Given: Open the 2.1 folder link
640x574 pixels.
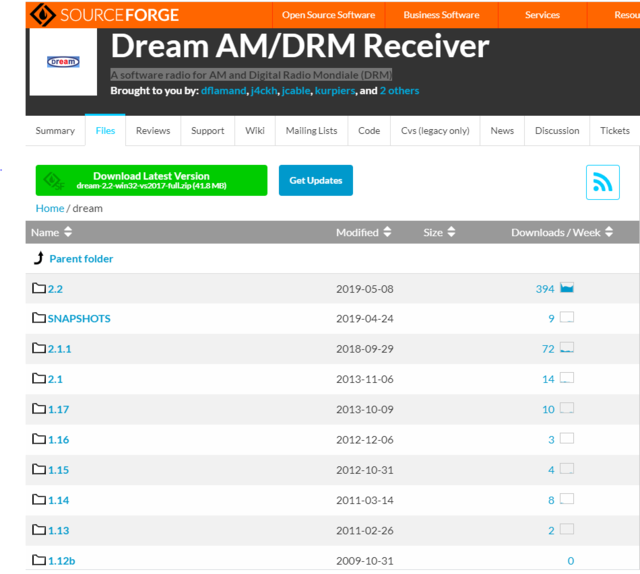Looking at the screenshot, I should pyautogui.click(x=55, y=379).
